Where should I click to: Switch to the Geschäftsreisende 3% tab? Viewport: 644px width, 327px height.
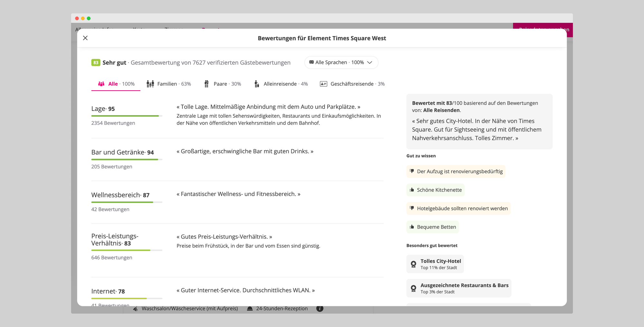point(352,84)
